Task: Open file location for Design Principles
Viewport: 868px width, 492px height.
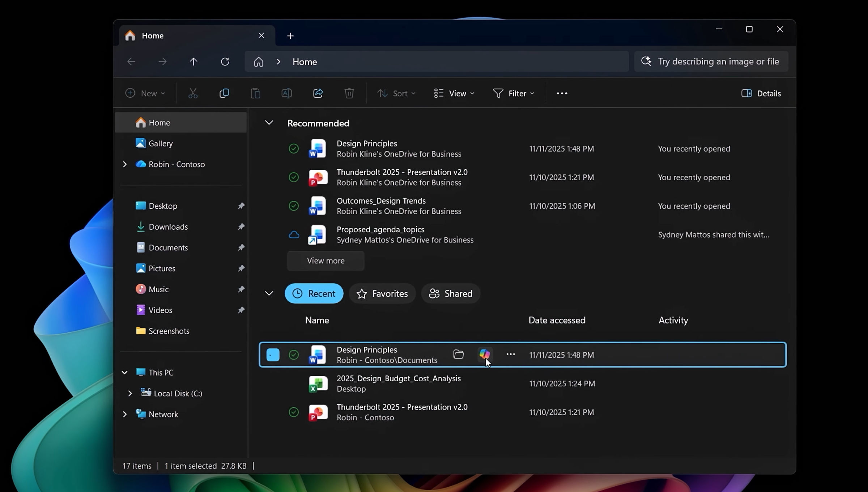Action: coord(458,355)
